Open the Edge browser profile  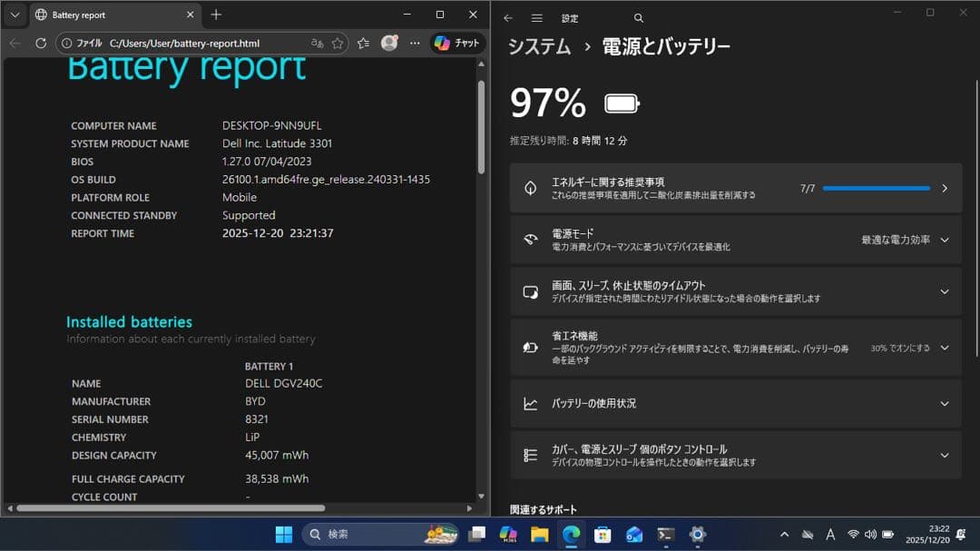pos(389,43)
